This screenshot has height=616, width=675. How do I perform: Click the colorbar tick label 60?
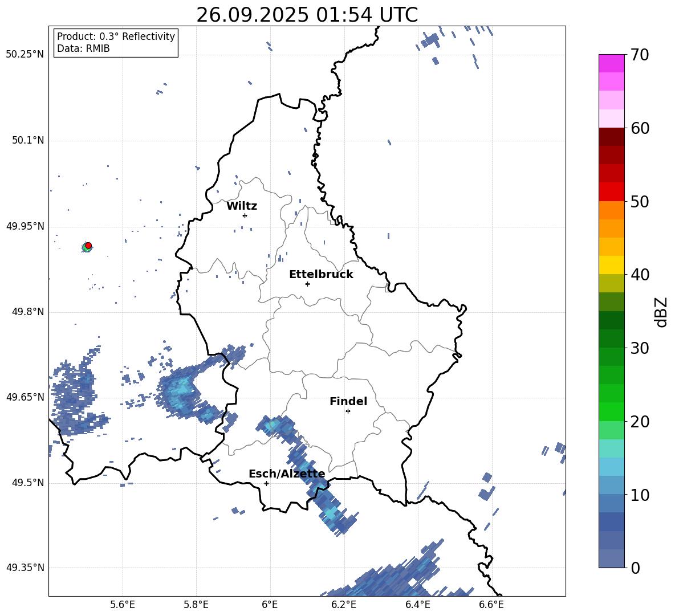coord(640,128)
